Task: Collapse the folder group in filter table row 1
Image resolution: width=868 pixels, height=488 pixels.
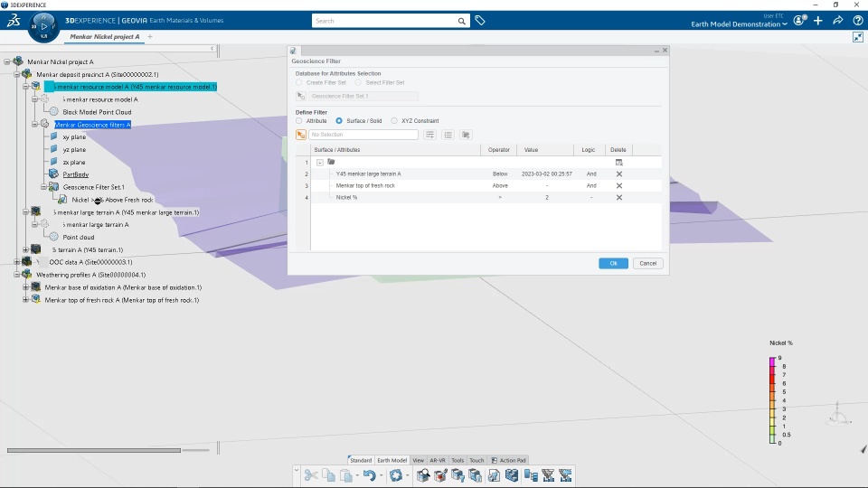Action: [320, 162]
